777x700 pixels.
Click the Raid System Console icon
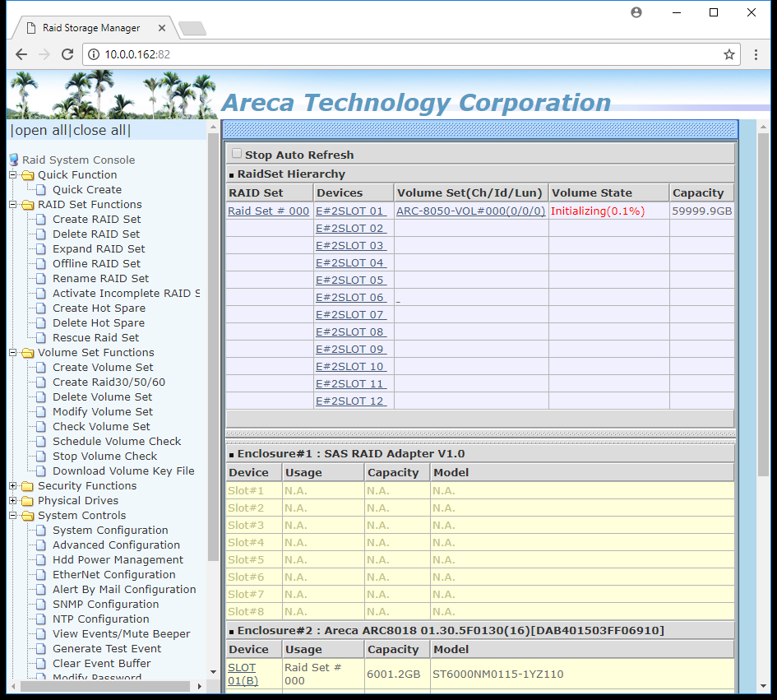point(13,160)
